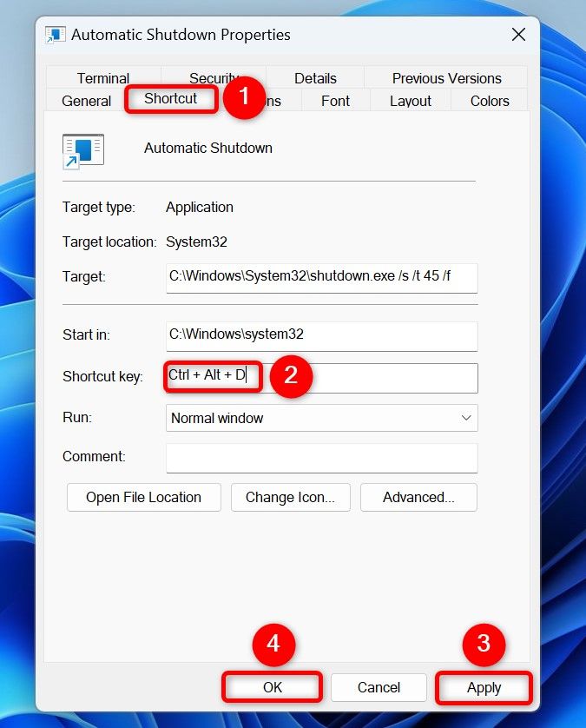Click the 'Comment:' label
Screen dimensions: 586x728
[94, 456]
